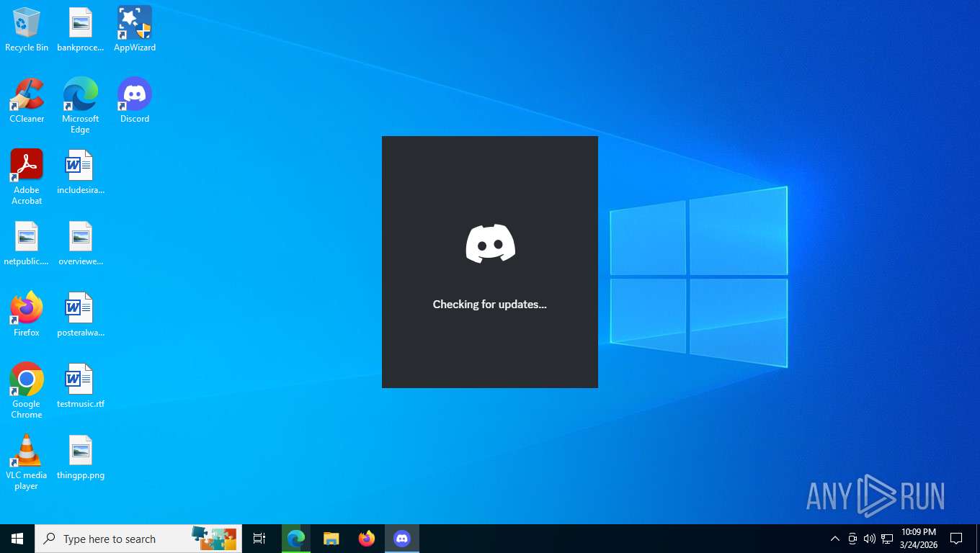Show hidden system tray icons
Image resolution: width=980 pixels, height=553 pixels.
pos(835,539)
